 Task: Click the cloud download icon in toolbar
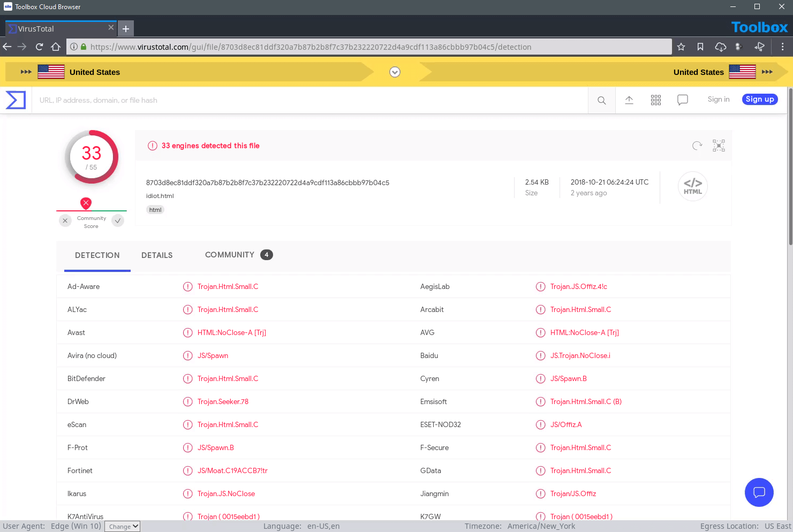(721, 47)
